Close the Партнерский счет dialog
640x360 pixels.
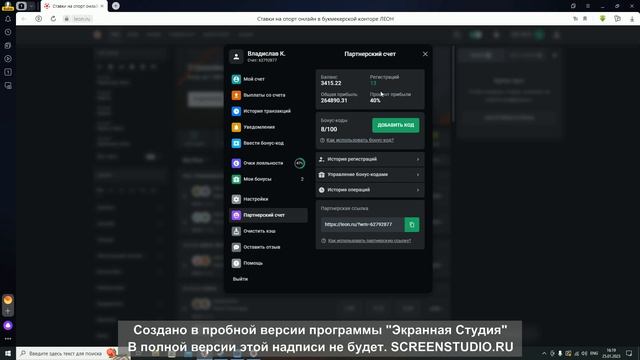point(425,54)
